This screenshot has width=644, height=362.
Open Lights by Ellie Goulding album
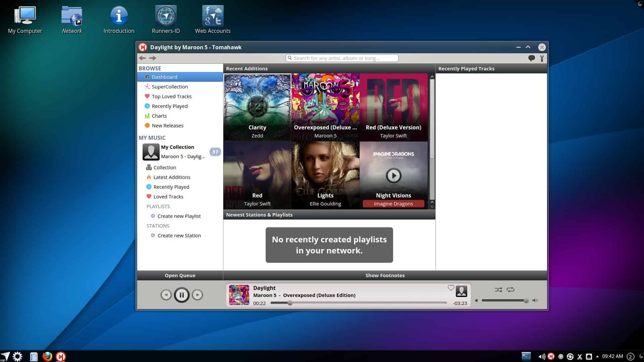point(325,175)
